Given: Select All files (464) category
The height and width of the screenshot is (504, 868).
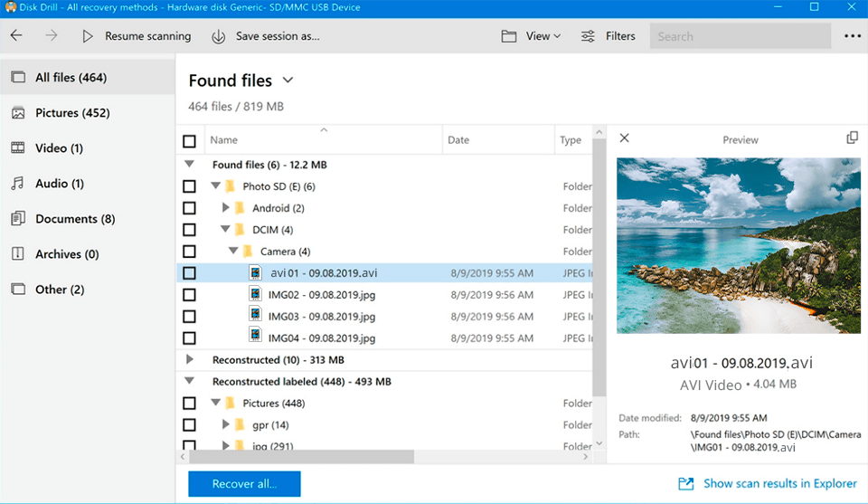Looking at the screenshot, I should (88, 77).
